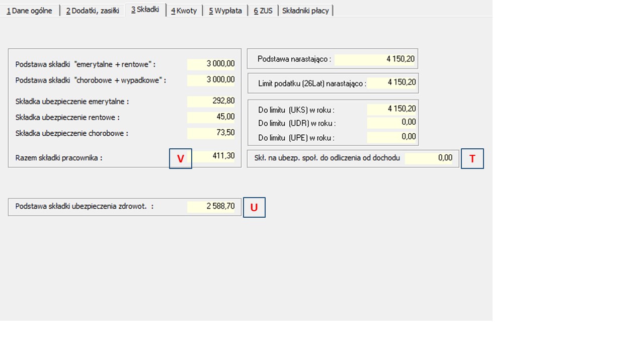Click the Do limitu (UDR) w roku field
This screenshot has width=644, height=362.
(x=392, y=122)
